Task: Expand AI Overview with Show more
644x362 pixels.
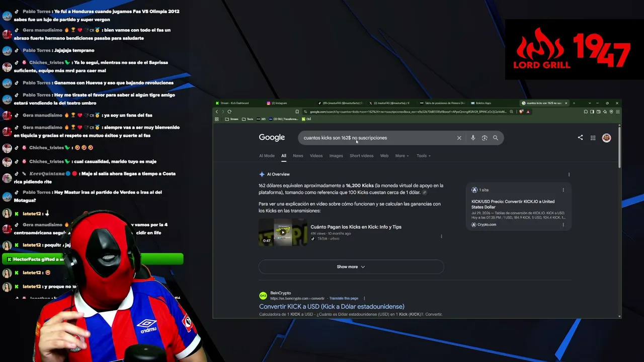Action: (351, 267)
